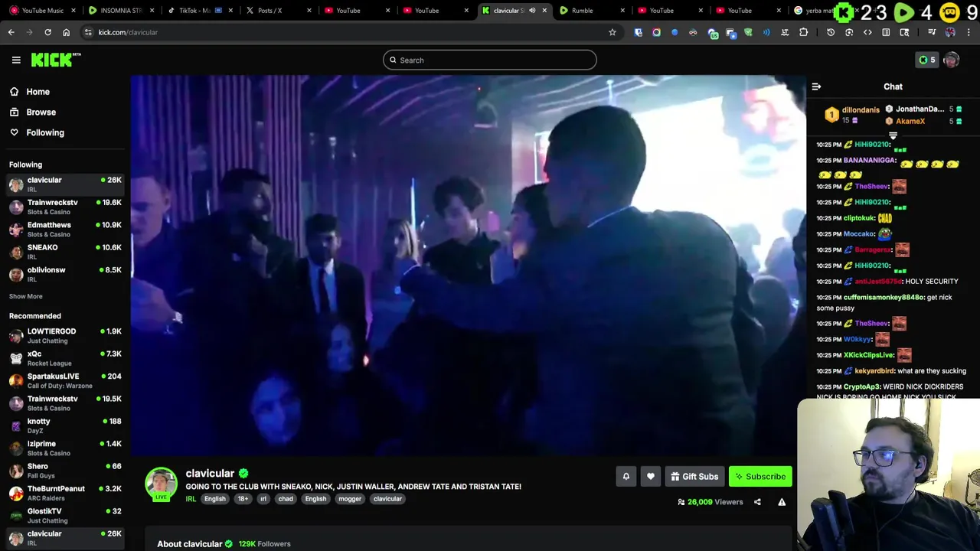Open GlostikTV recommended channel
Image resolution: width=980 pixels, height=551 pixels.
pos(65,515)
